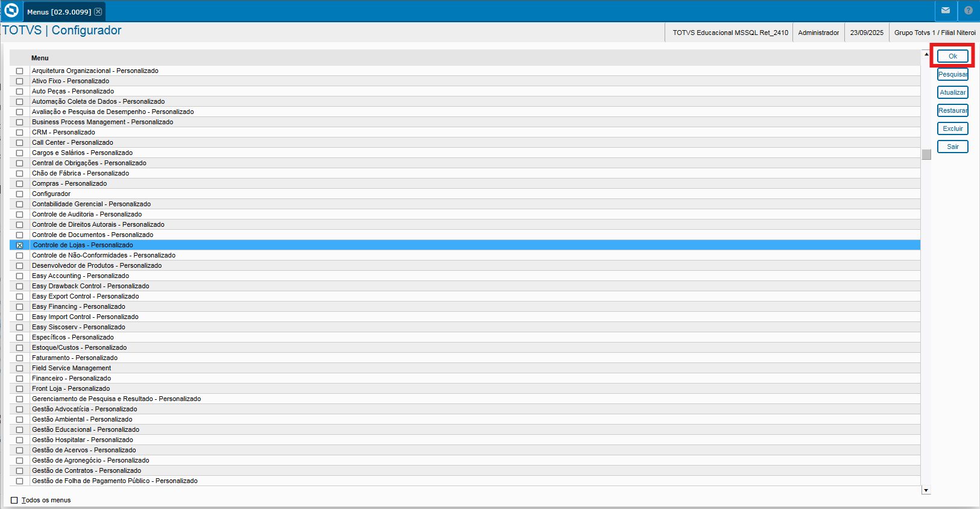This screenshot has width=980, height=509.
Task: Select Controle de Não-Conformidades - Personalizado row
Action: [x=465, y=256]
